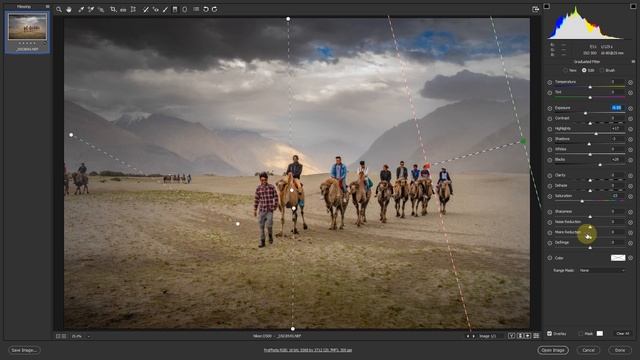Select the Radial Filter tool
Screen dimensions: 640x360
click(x=184, y=9)
